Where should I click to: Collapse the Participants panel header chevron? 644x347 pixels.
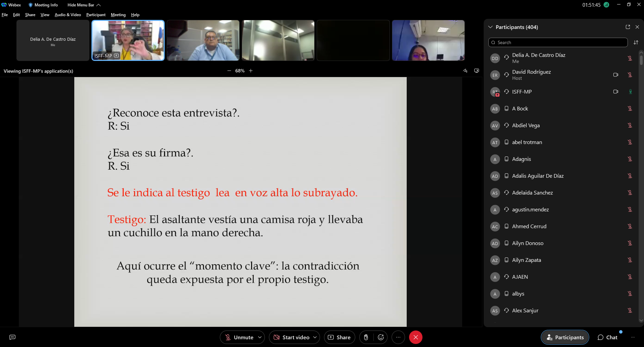pyautogui.click(x=490, y=27)
